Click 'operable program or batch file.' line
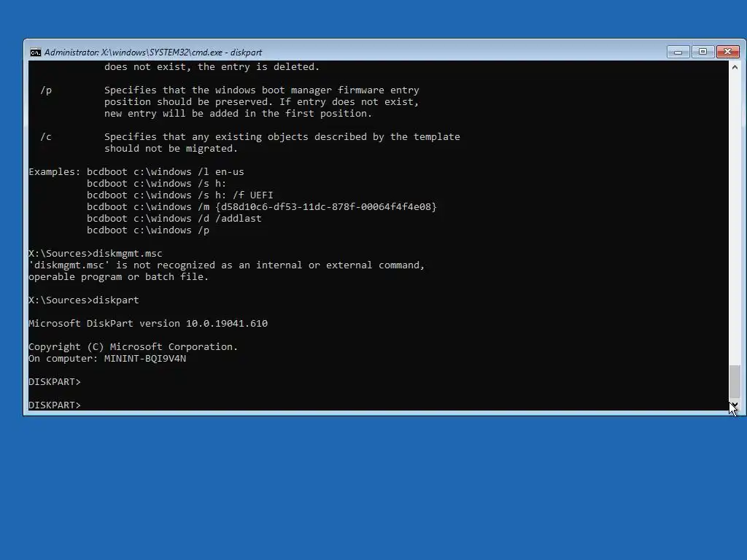The image size is (747, 560). click(119, 276)
